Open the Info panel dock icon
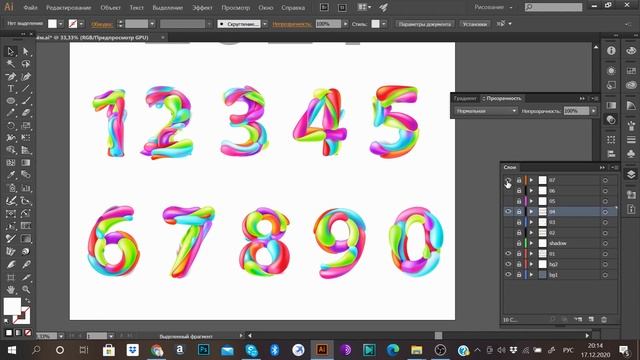The height and width of the screenshot is (360, 640). (x=611, y=51)
